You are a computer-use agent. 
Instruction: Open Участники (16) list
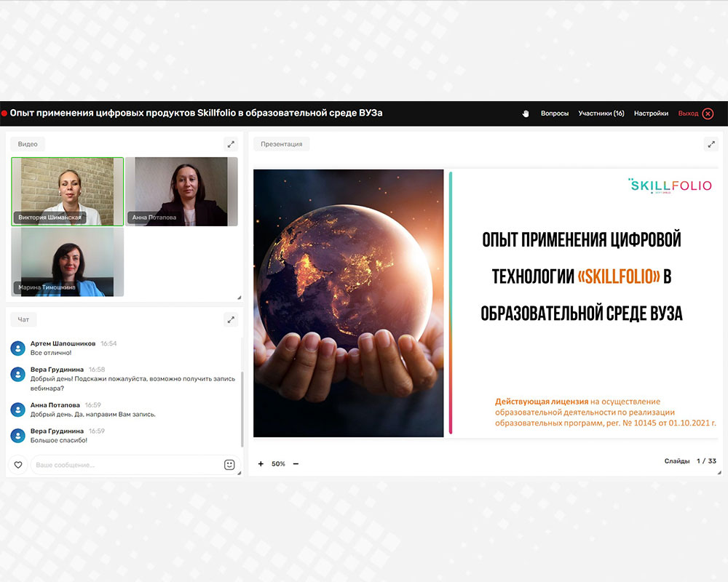click(x=601, y=113)
